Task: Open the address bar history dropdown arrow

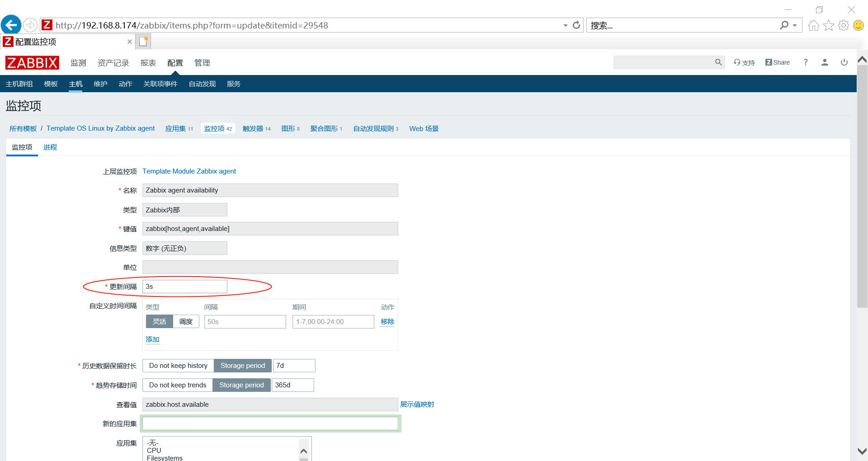Action: 565,25
